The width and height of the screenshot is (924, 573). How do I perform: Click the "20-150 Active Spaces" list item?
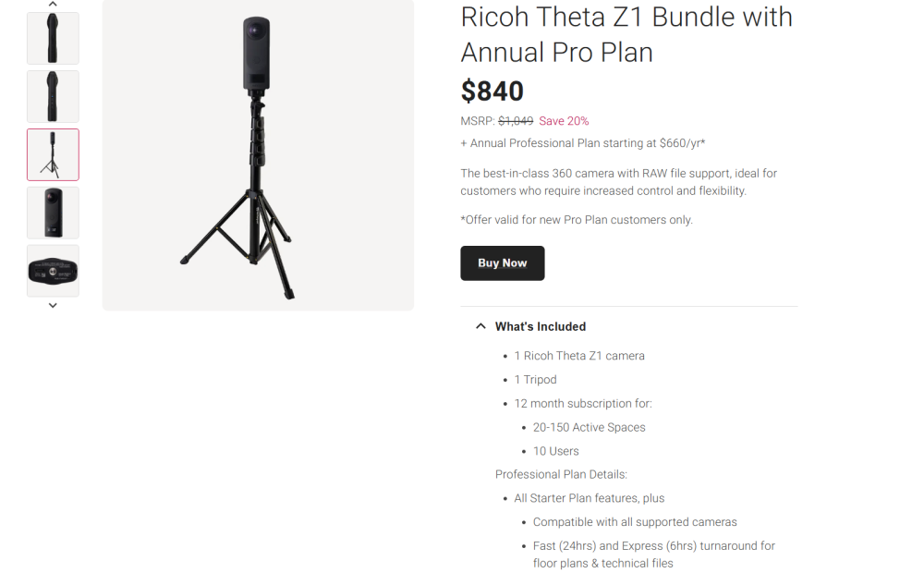(589, 428)
